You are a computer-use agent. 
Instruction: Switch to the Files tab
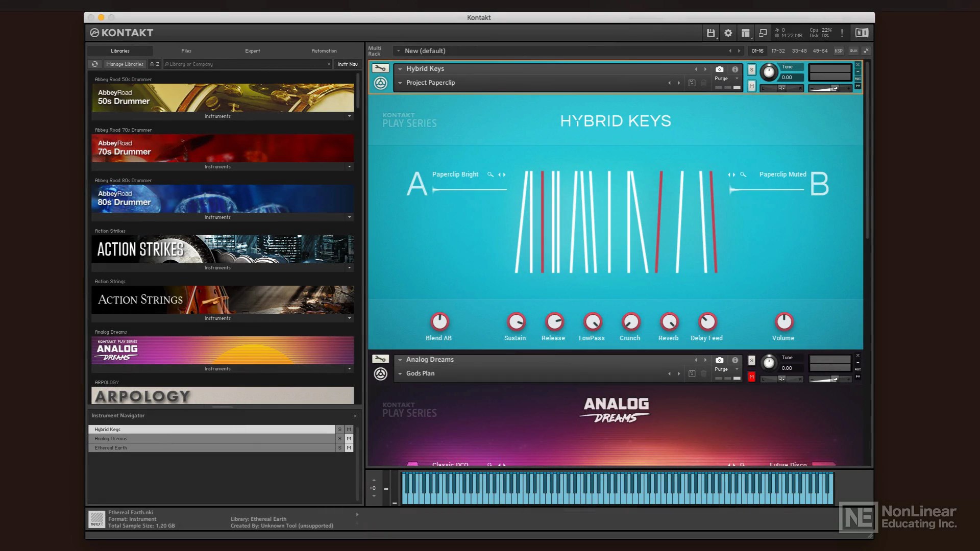pos(186,51)
